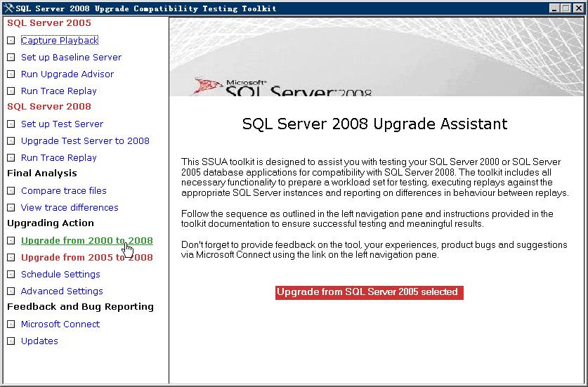
Task: Maximize the toolkit window
Action: [x=566, y=8]
